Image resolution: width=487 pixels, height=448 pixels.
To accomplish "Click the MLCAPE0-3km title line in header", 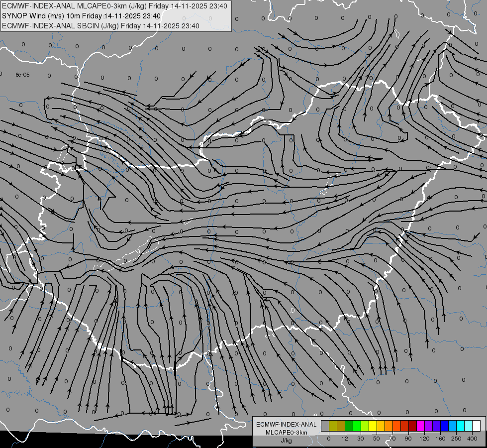I will [x=114, y=6].
